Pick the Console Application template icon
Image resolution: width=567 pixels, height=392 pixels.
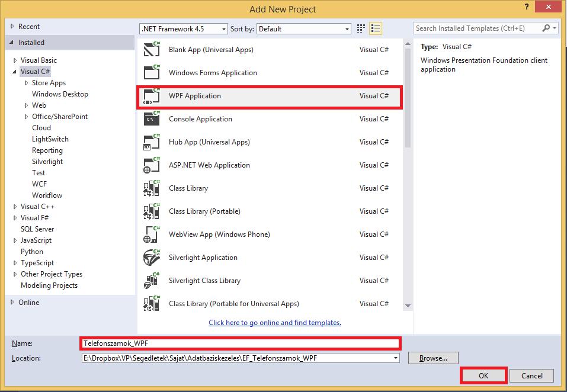152,118
